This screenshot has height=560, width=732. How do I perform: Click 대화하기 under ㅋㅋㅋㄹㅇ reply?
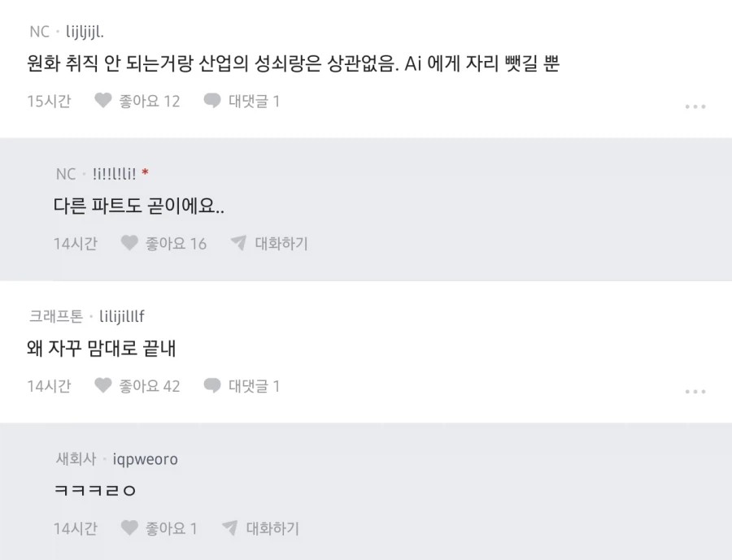pyautogui.click(x=272, y=528)
